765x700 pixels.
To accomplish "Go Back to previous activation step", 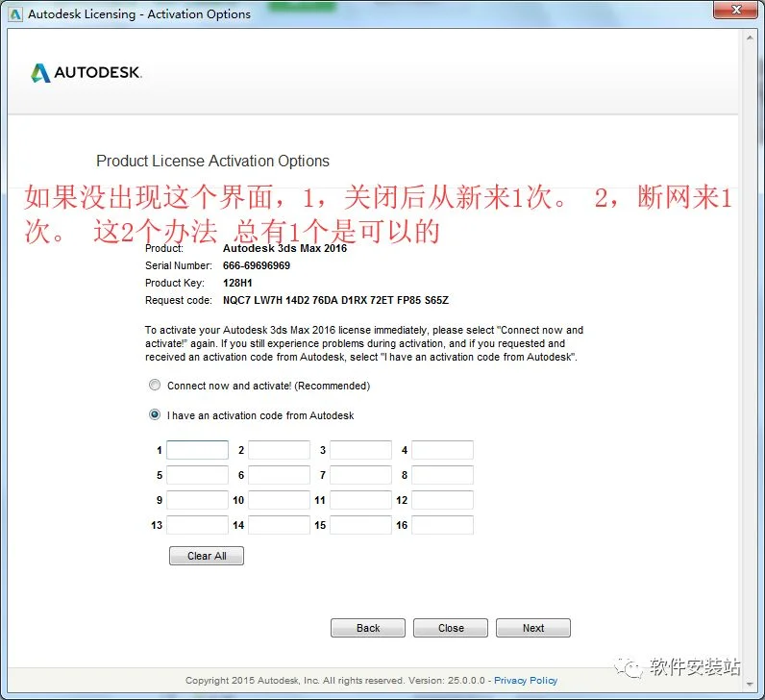I will tap(368, 628).
